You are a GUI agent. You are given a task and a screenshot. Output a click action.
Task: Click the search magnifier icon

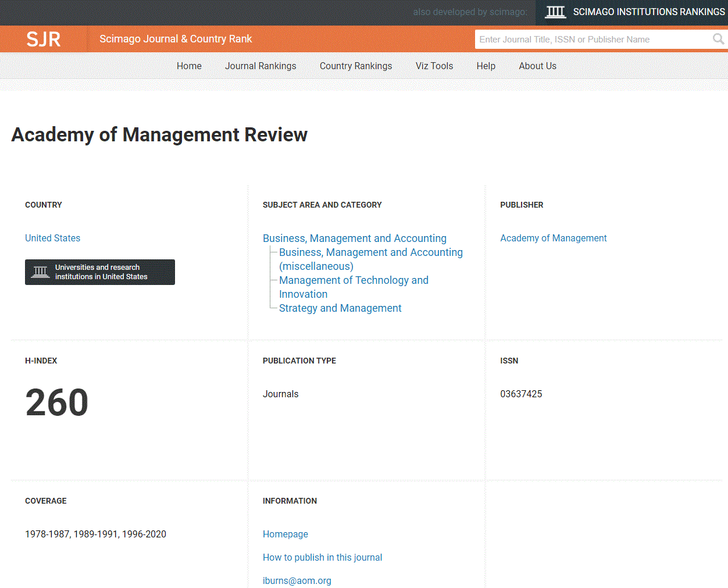point(718,39)
